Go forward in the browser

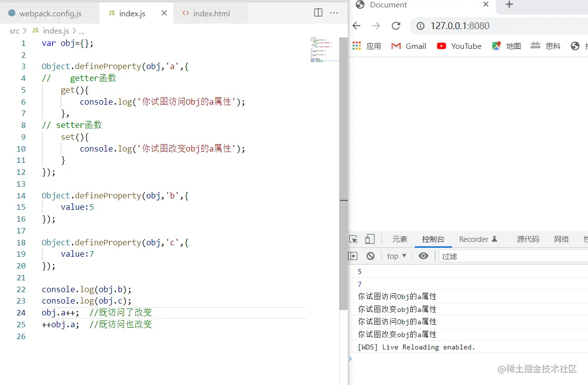pos(376,26)
